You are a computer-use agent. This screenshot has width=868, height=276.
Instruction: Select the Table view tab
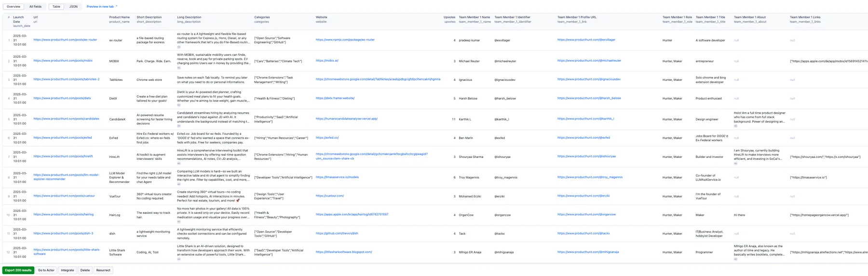(x=56, y=7)
